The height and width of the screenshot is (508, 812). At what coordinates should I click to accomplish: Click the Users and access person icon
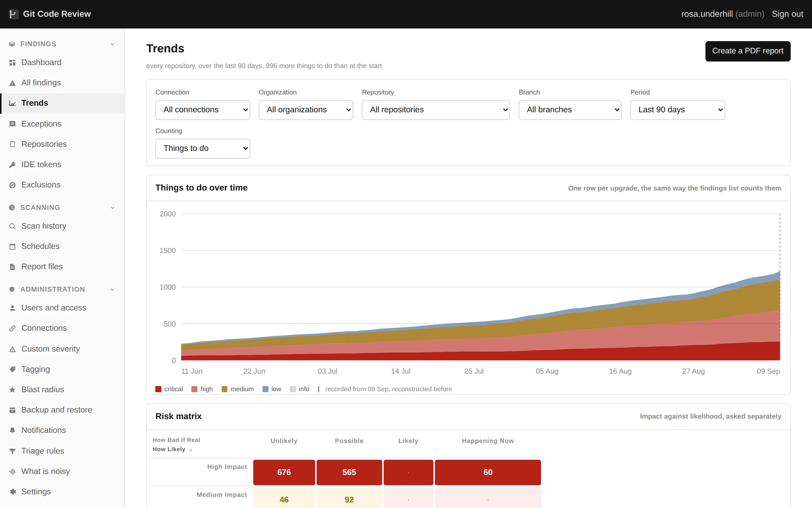tap(12, 308)
